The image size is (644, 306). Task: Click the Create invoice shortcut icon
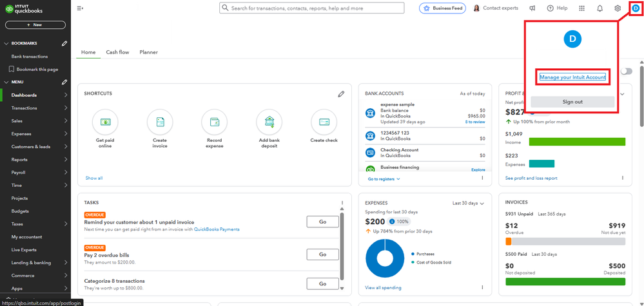[160, 122]
